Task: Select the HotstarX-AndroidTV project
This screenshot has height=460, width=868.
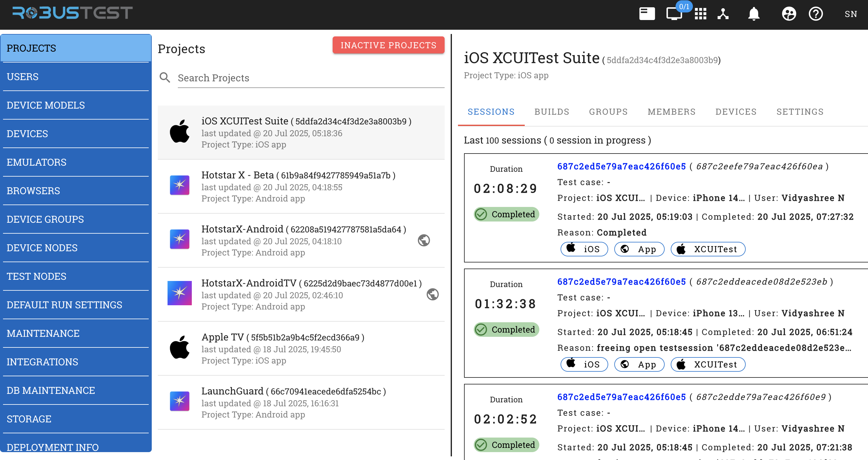Action: coord(301,294)
